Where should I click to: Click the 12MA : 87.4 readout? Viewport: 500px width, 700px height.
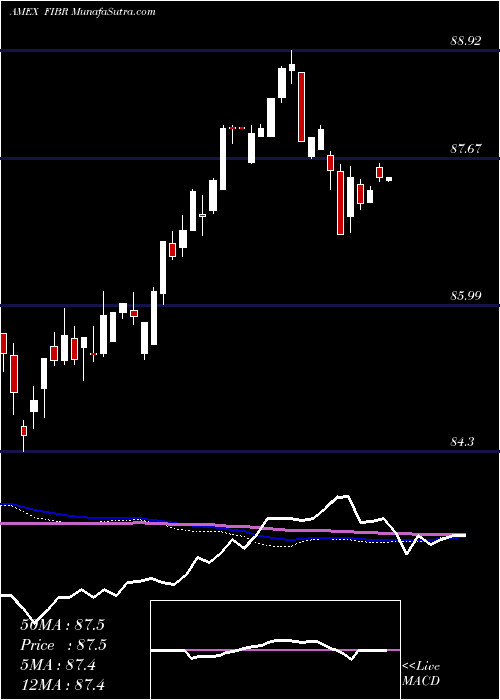click(x=62, y=684)
